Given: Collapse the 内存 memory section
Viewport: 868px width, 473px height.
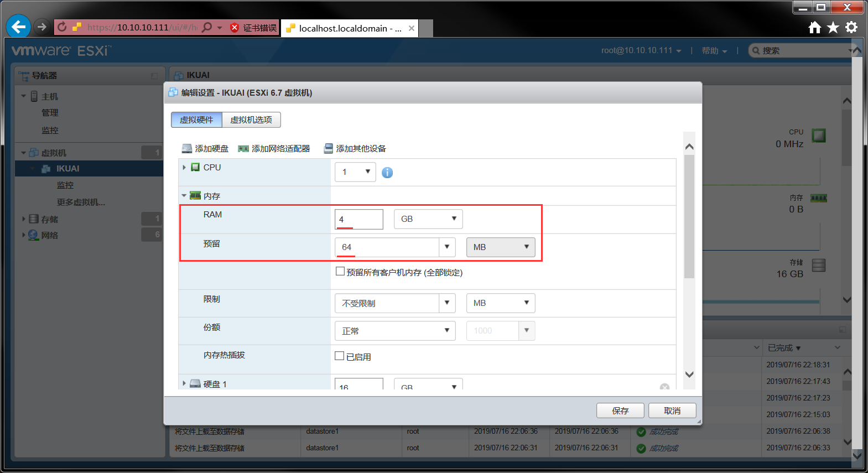Looking at the screenshot, I should click(x=184, y=196).
